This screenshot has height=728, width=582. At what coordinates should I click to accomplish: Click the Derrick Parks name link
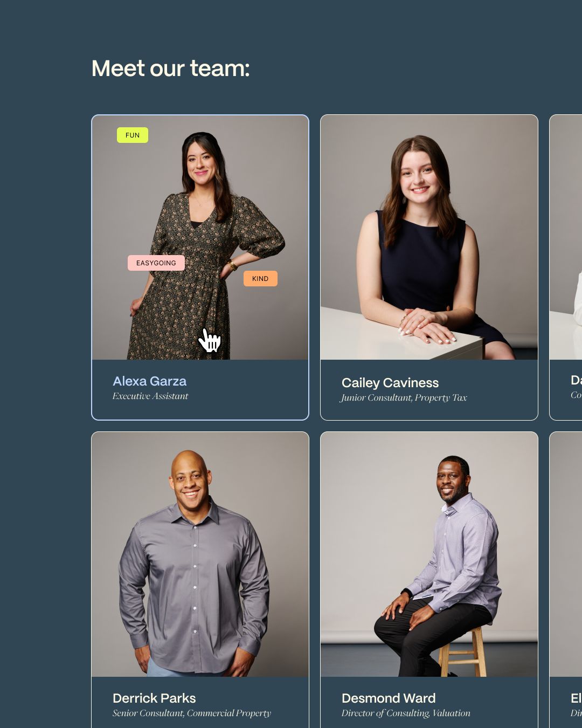tap(154, 698)
